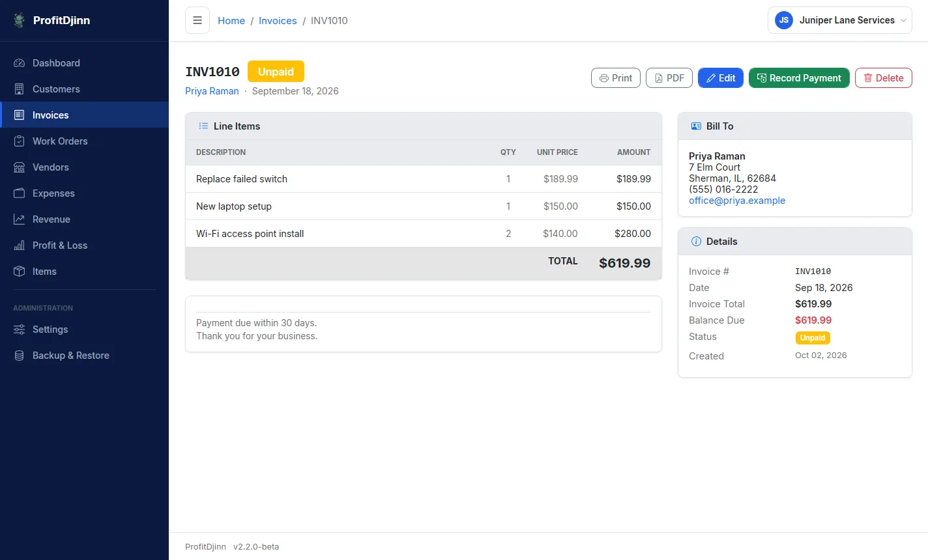Click the Customers building icon
928x560 pixels.
click(x=20, y=89)
